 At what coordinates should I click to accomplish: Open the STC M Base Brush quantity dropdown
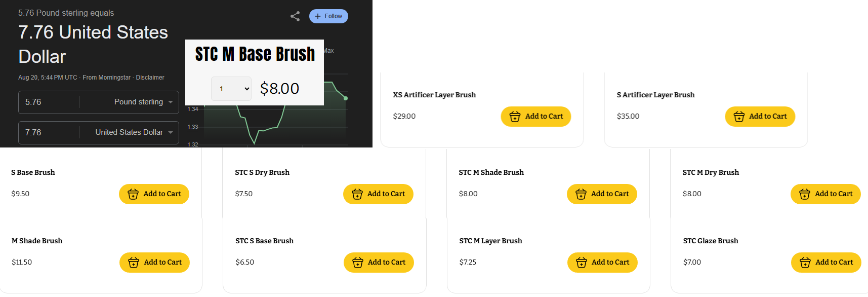[231, 89]
